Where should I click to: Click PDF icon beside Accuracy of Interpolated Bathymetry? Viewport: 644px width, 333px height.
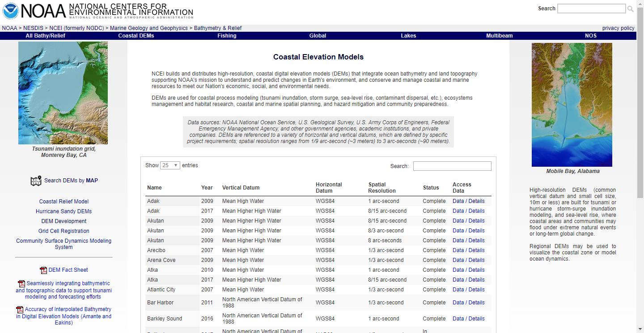pos(20,310)
